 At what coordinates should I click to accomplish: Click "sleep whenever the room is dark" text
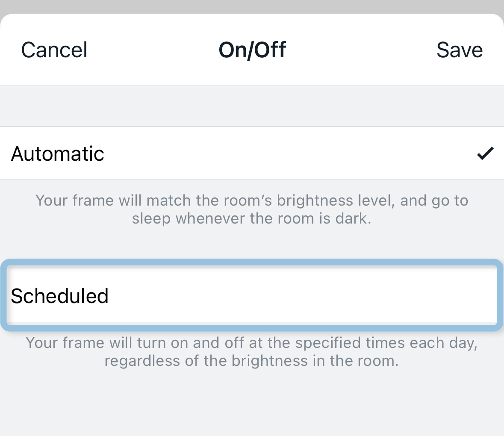click(252, 218)
